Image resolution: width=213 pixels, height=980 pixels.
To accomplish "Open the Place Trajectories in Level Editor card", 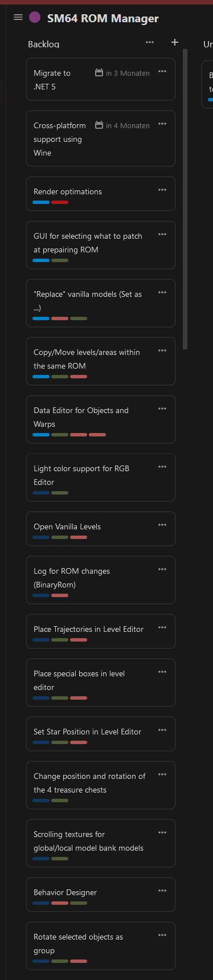I will pyautogui.click(x=101, y=631).
